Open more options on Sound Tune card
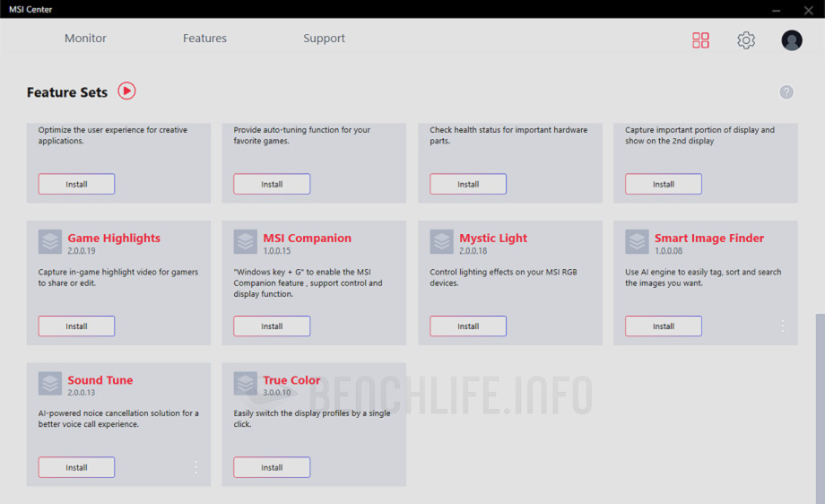Screen dimensions: 825x504 point(195,467)
